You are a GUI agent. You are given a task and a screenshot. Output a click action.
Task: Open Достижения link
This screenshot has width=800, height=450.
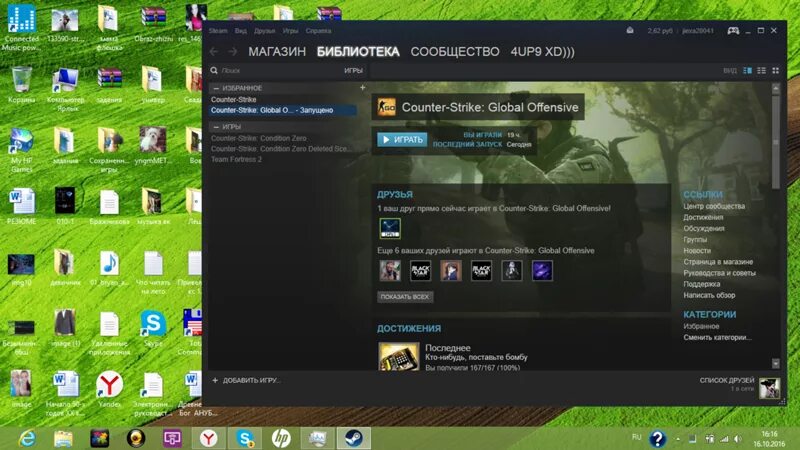[x=703, y=217]
